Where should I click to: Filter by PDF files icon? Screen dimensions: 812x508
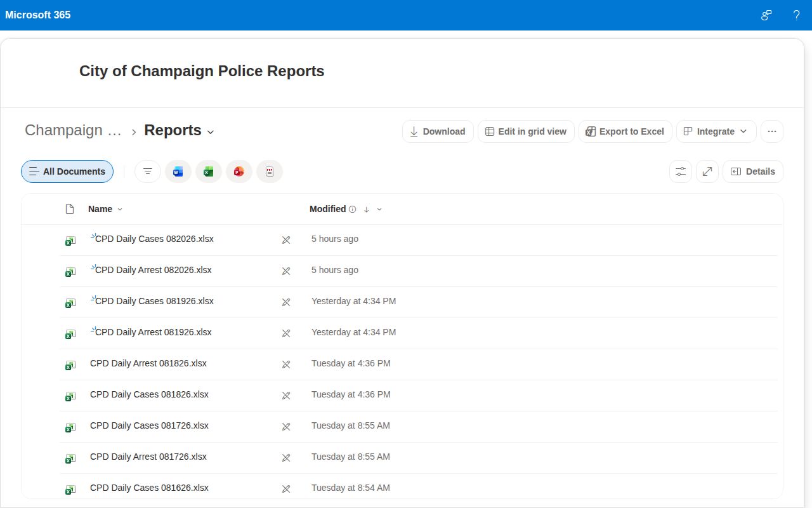click(x=270, y=171)
